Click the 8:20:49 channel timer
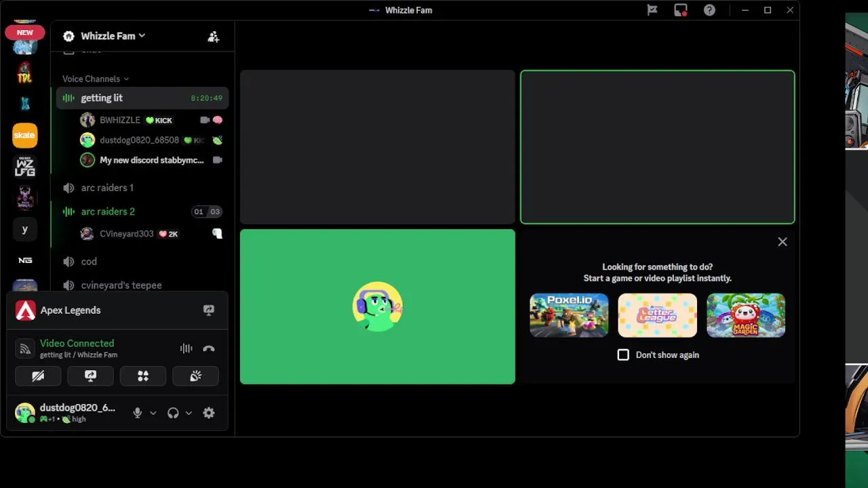Image resolution: width=868 pixels, height=488 pixels. [x=206, y=98]
